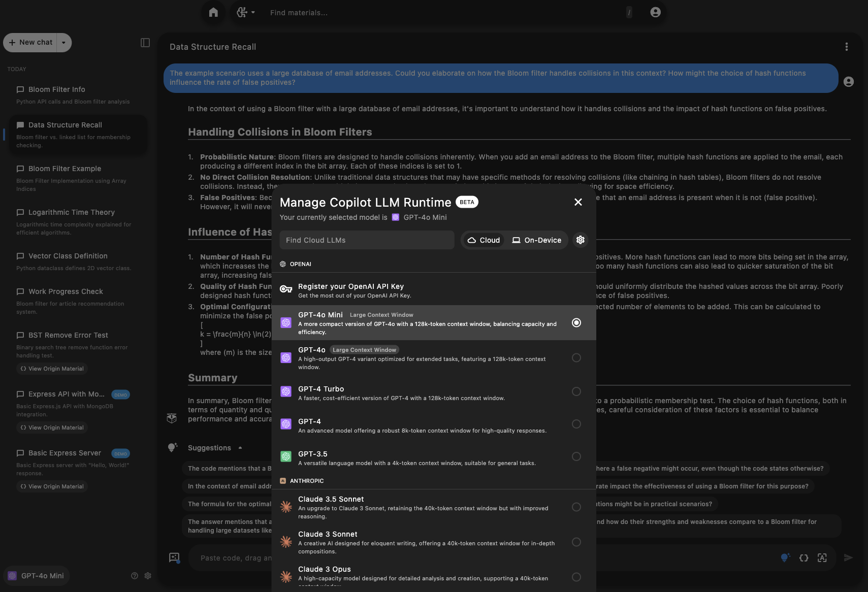Viewport: 868px width, 592px height.
Task: Open the runtime settings gear icon
Action: click(581, 240)
